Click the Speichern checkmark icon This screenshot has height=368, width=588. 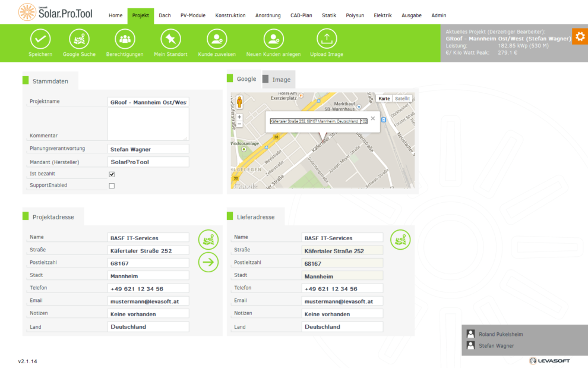click(40, 39)
